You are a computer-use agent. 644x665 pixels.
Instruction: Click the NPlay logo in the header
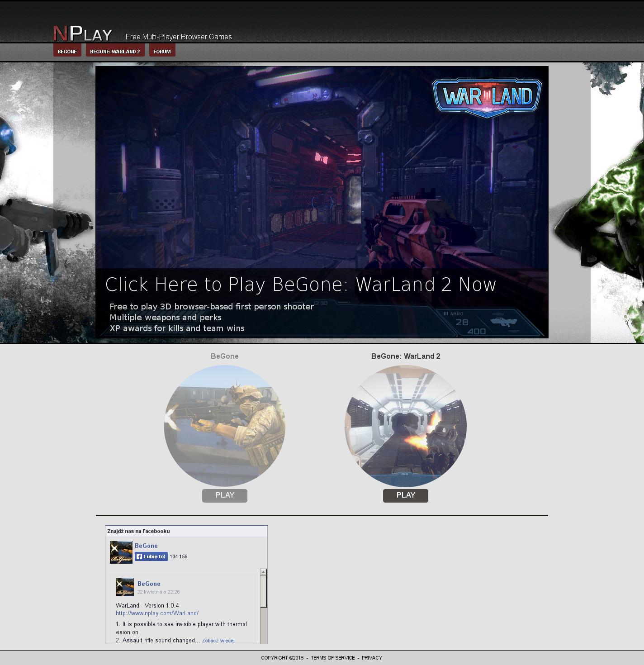tap(83, 34)
